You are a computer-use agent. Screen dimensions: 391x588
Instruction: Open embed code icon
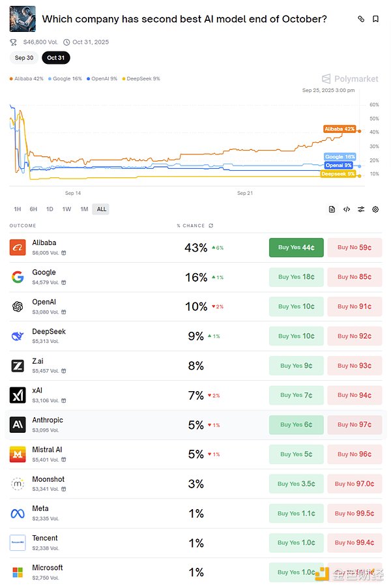pyautogui.click(x=347, y=209)
